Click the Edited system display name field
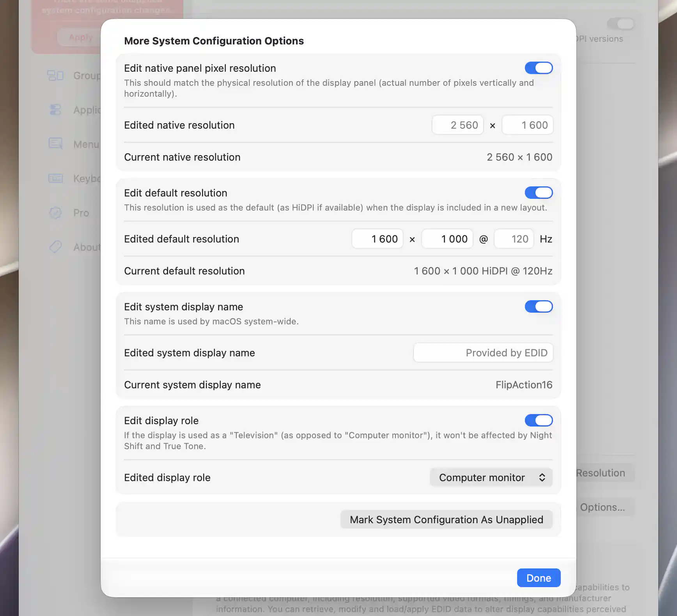The image size is (677, 616). point(483,353)
